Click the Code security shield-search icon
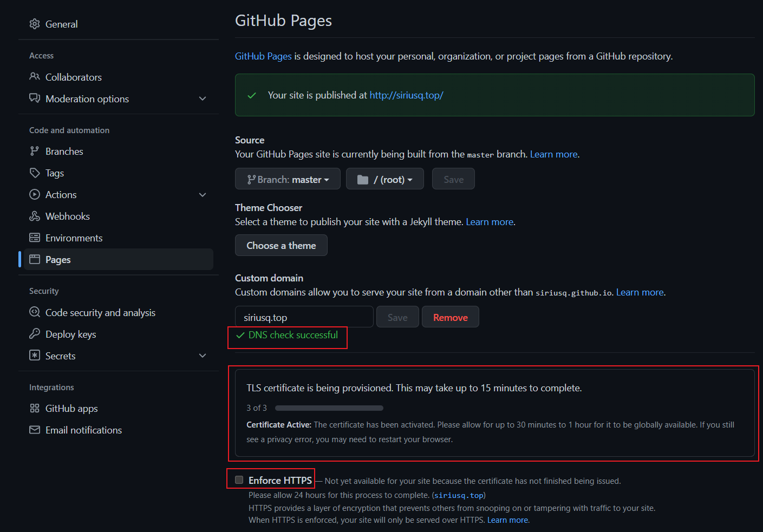Viewport: 763px width, 532px height. (35, 312)
